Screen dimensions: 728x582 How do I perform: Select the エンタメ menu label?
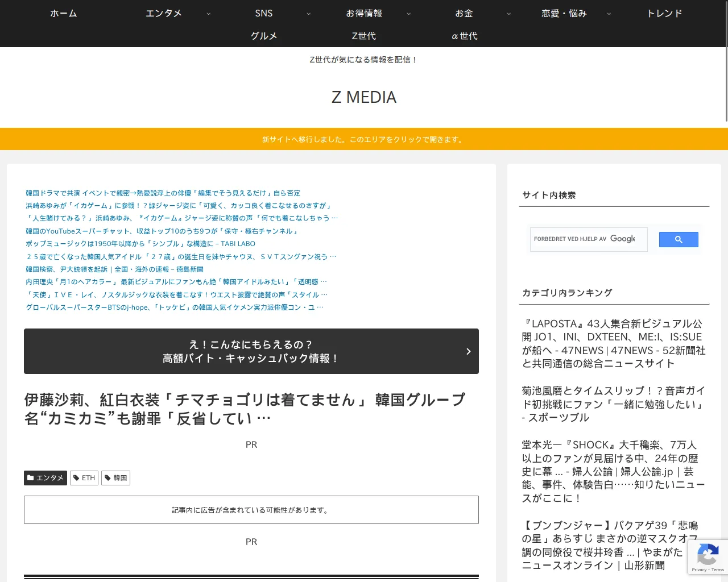(x=164, y=13)
